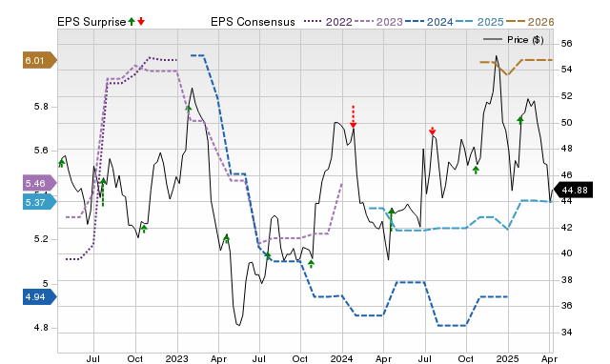
Task: Click the 44.88 current price label
Action: click(573, 190)
